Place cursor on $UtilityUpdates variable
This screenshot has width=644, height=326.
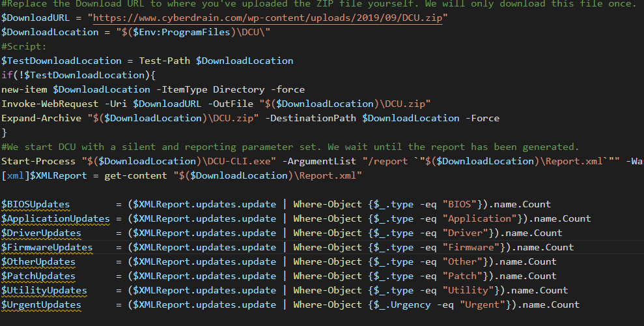(x=44, y=290)
